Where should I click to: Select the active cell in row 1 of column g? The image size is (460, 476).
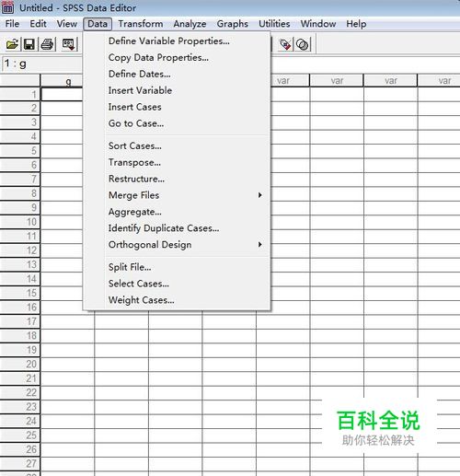pyautogui.click(x=62, y=94)
